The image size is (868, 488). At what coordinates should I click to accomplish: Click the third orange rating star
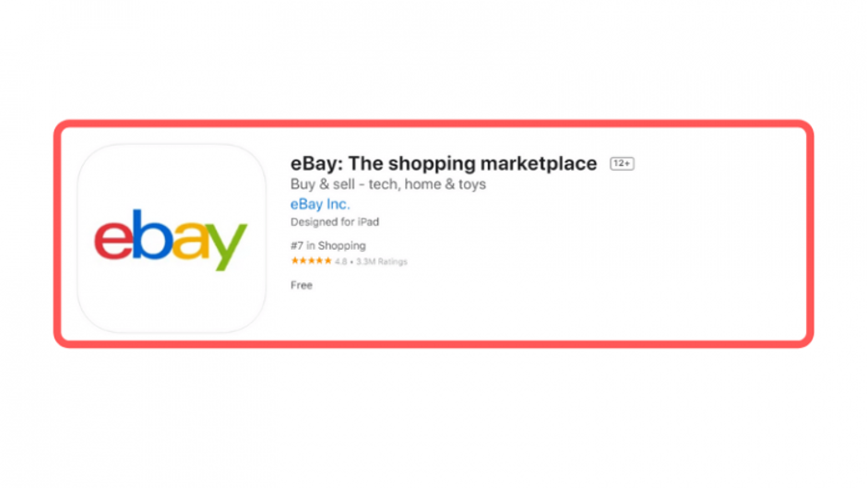point(311,261)
